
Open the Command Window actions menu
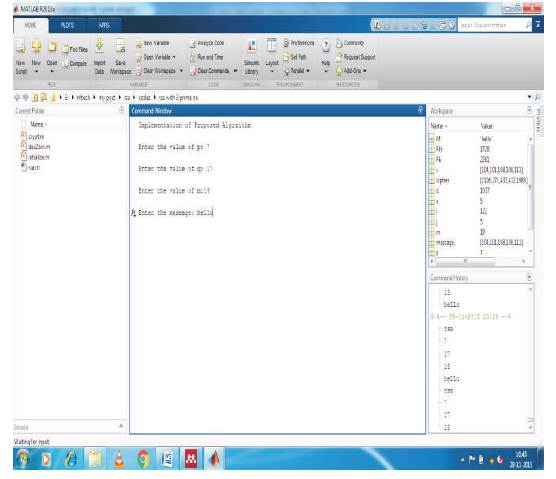click(x=421, y=110)
